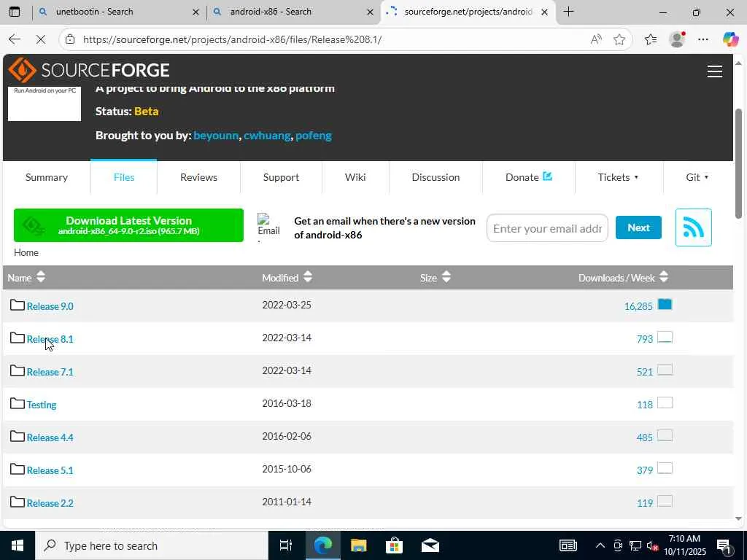Stop loading the page
This screenshot has width=747, height=560.
click(x=41, y=39)
